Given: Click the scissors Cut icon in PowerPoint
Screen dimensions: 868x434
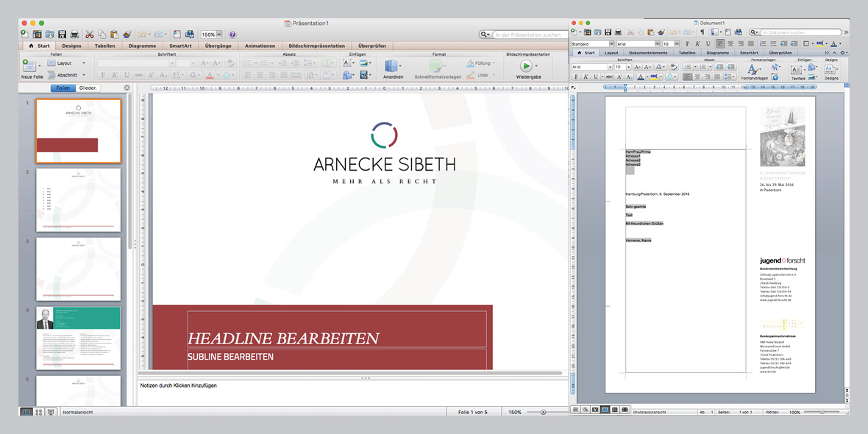Looking at the screenshot, I should pos(89,35).
